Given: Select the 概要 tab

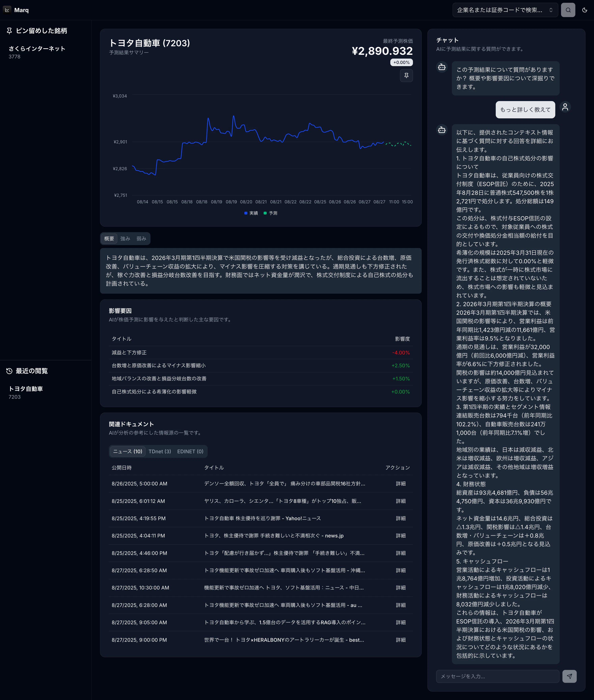Looking at the screenshot, I should click(109, 238).
